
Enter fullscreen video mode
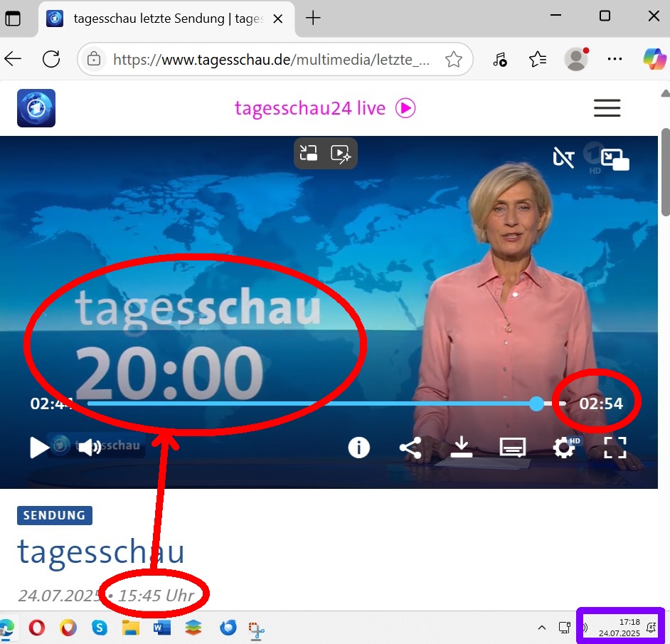tap(615, 447)
